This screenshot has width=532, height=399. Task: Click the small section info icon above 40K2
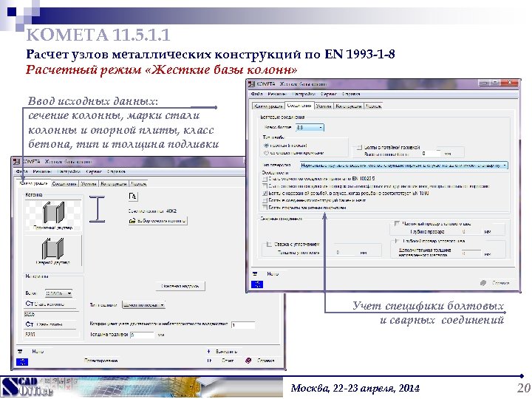click(133, 197)
